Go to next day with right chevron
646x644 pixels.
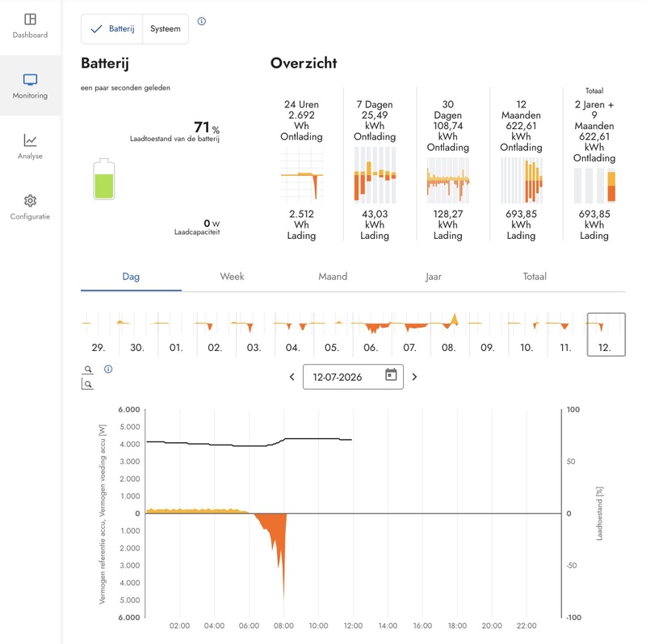tap(414, 377)
